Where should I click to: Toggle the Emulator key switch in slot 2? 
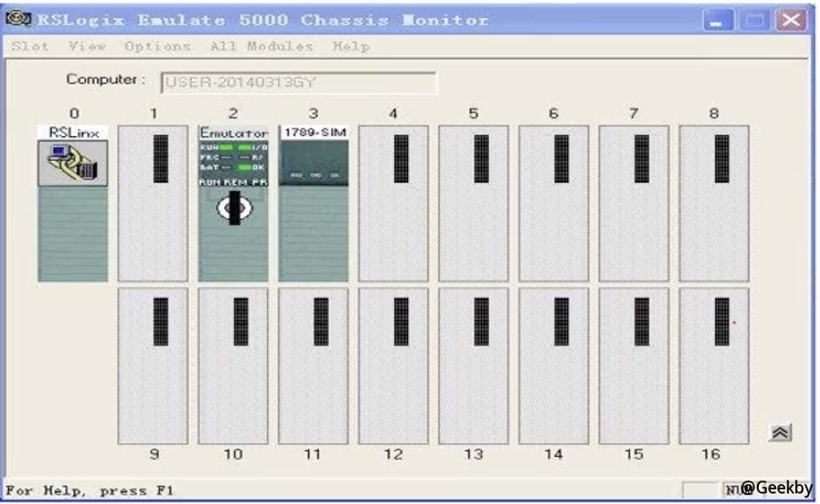click(x=233, y=208)
